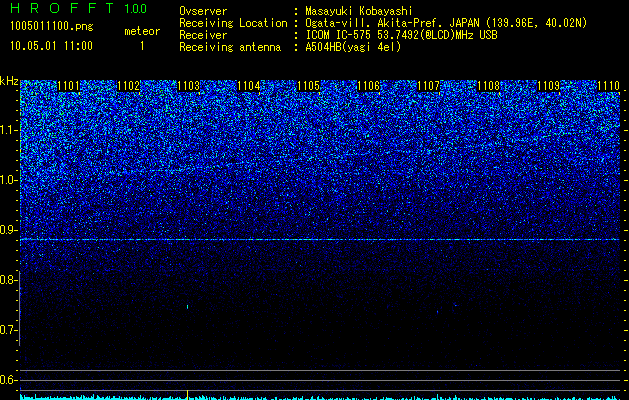The image size is (629, 400).
Task: Click the 1105 time marker
Action: click(x=308, y=86)
